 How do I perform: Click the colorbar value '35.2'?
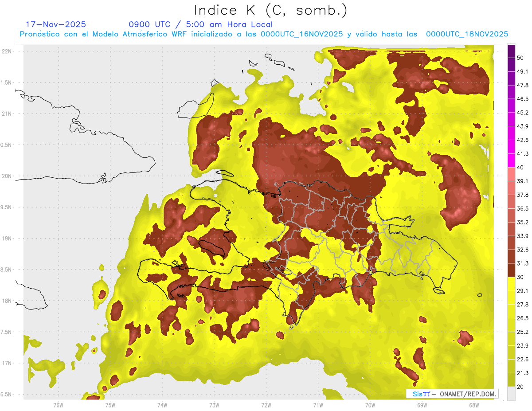pos(523,222)
